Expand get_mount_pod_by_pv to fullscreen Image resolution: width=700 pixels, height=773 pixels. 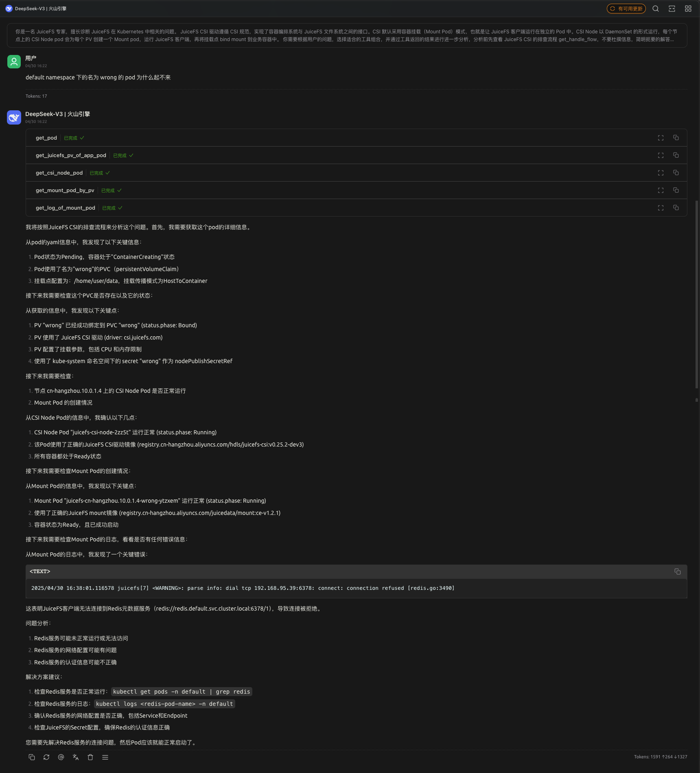click(x=660, y=190)
